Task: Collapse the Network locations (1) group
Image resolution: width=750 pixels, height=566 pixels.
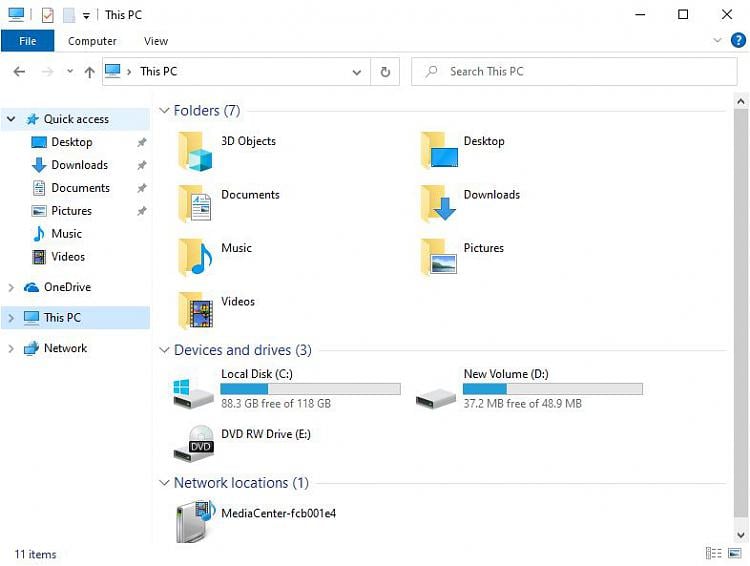Action: (164, 483)
